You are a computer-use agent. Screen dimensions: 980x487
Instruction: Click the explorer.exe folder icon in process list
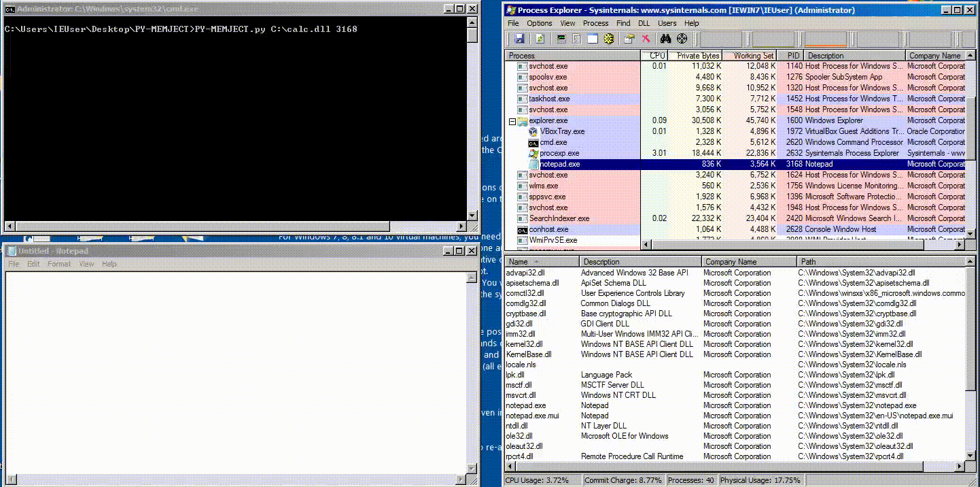tap(523, 120)
